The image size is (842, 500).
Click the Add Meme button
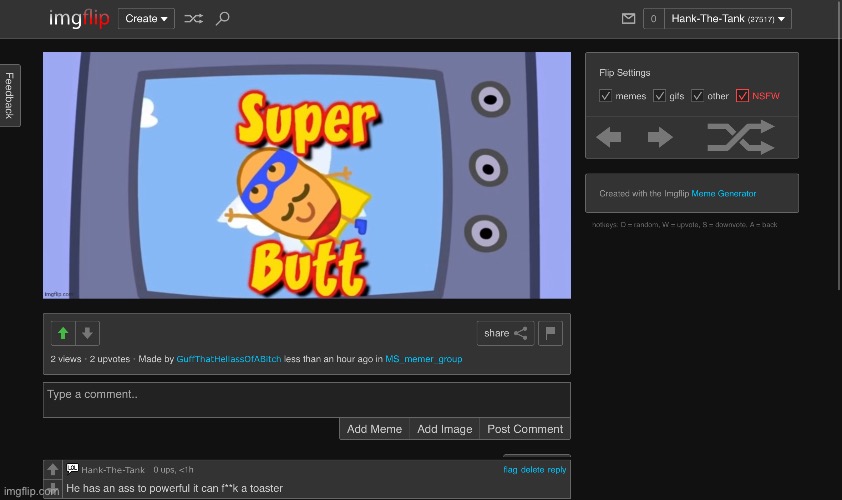[374, 429]
